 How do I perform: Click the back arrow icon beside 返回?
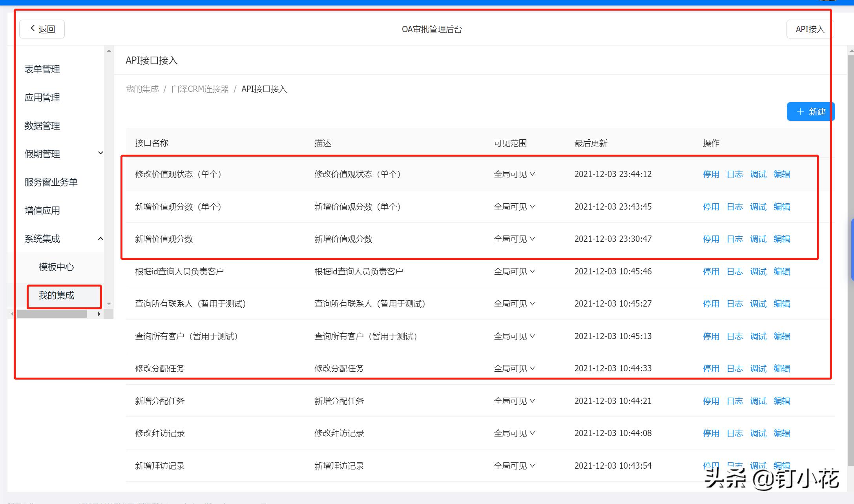coord(33,28)
